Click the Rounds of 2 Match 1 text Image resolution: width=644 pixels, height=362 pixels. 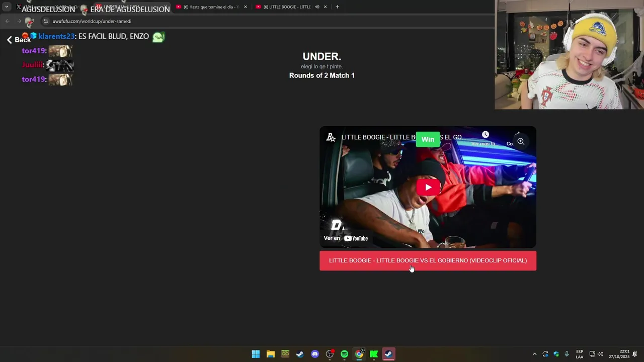(322, 75)
